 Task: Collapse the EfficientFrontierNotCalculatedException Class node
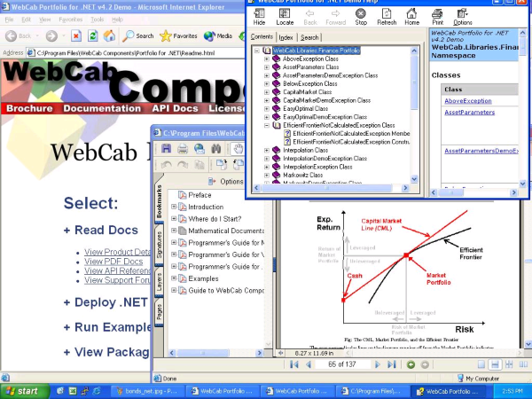pos(266,126)
